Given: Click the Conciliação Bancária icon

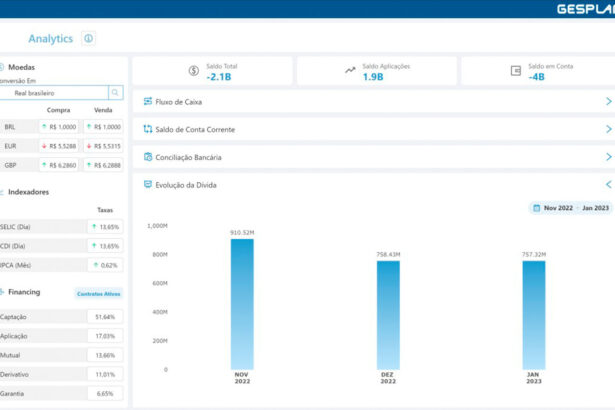Looking at the screenshot, I should click(148, 157).
